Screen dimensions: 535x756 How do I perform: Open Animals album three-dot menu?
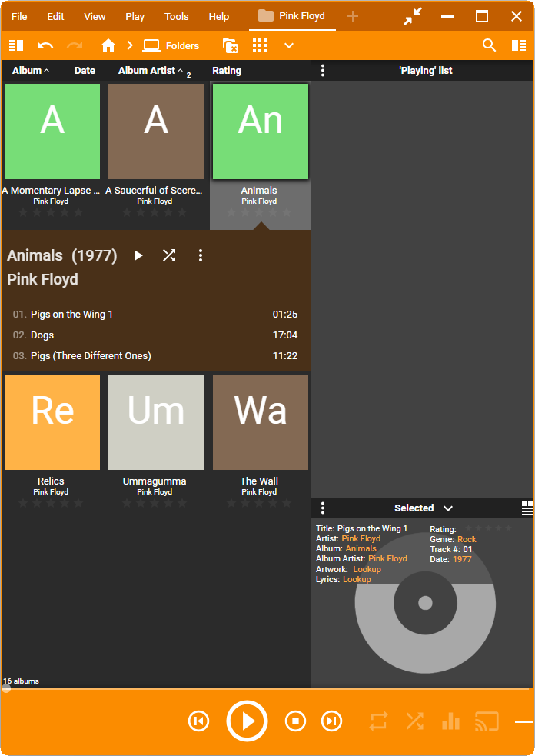coord(201,255)
